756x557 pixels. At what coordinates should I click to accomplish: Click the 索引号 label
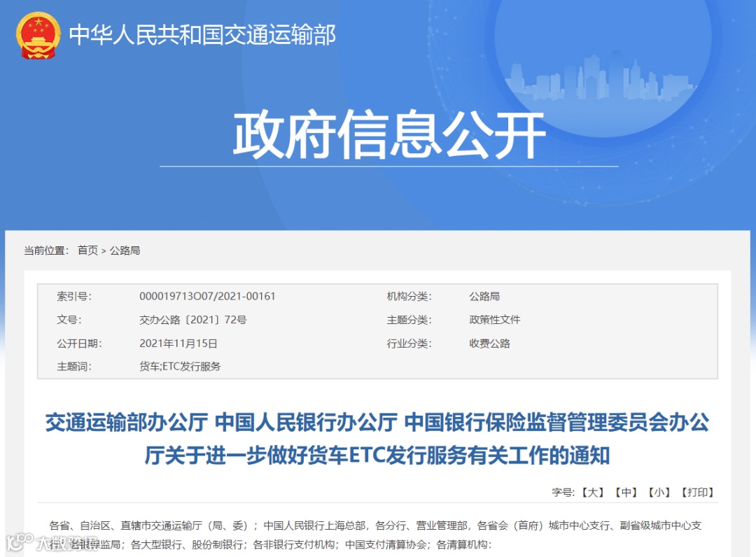tap(74, 296)
